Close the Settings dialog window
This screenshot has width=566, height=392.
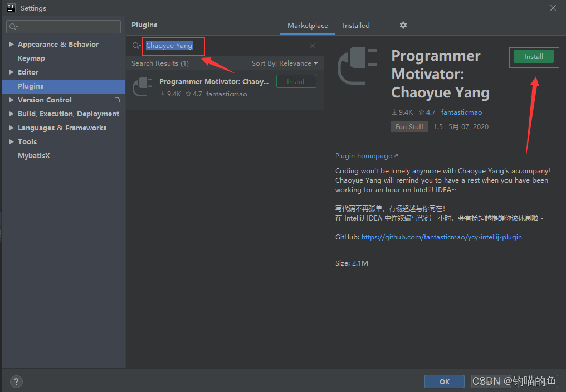[553, 8]
